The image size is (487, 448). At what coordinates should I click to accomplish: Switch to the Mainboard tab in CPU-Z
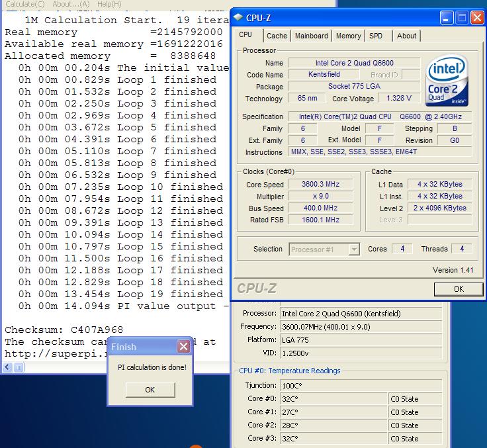coord(311,36)
